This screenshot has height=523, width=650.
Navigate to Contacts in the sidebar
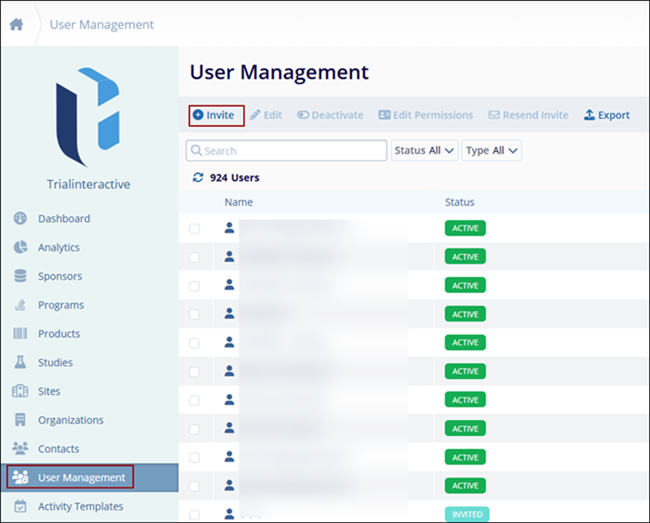[58, 449]
